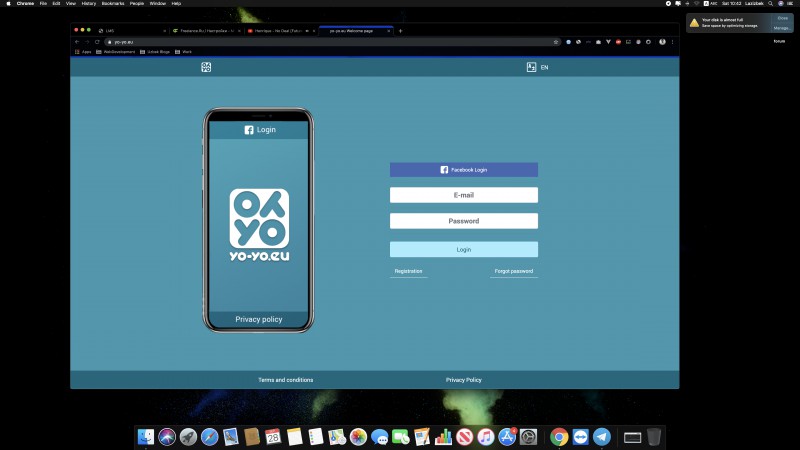This screenshot has width=800, height=450.
Task: Open the Registration link
Action: click(x=408, y=271)
